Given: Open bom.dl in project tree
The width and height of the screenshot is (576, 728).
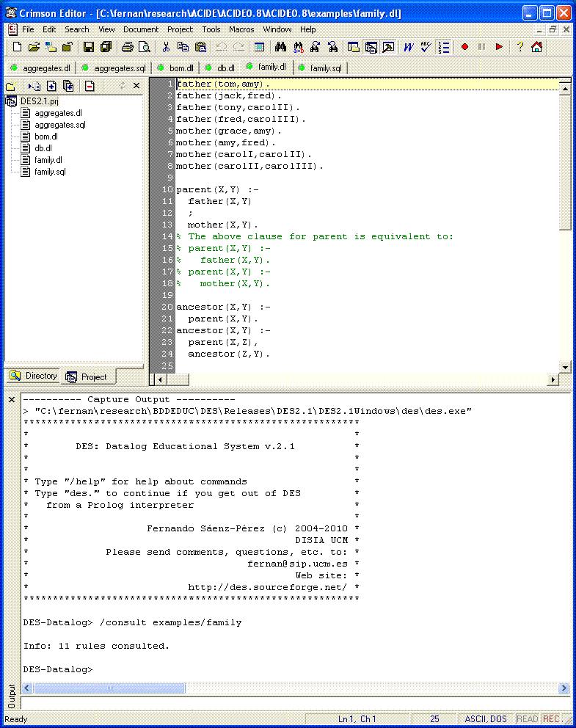Looking at the screenshot, I should 46,136.
